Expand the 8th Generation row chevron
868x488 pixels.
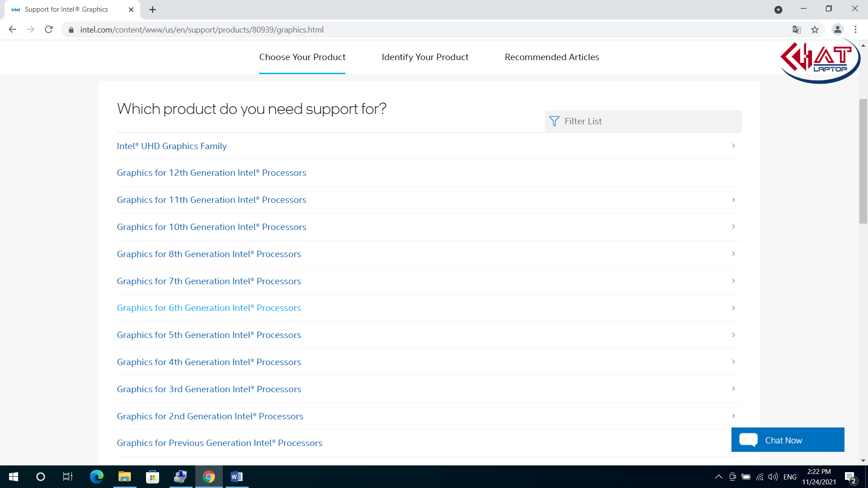[x=733, y=253]
